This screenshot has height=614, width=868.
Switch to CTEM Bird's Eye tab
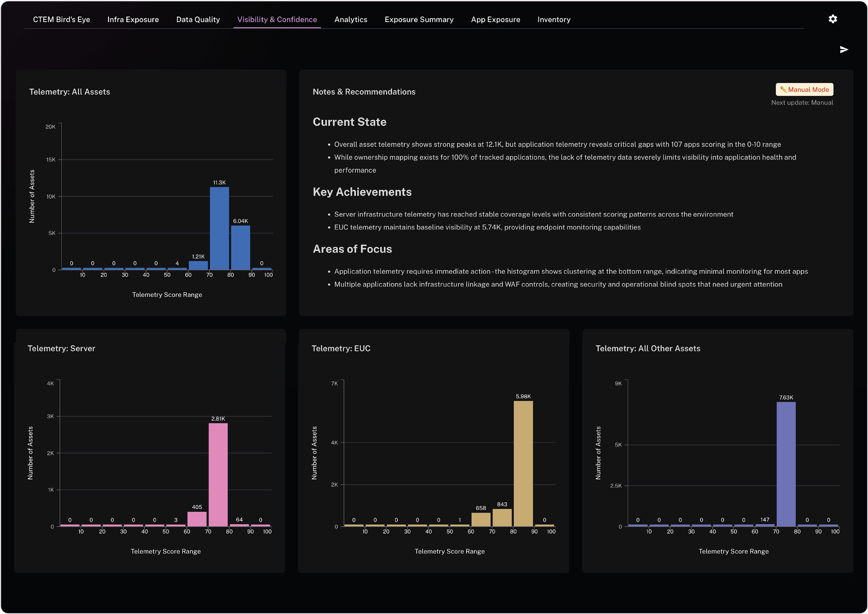click(x=61, y=19)
